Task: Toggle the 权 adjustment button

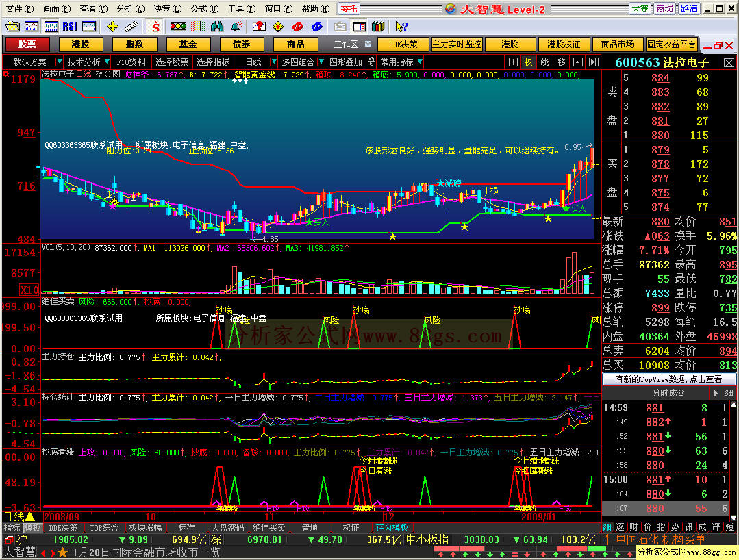Action: [x=528, y=62]
